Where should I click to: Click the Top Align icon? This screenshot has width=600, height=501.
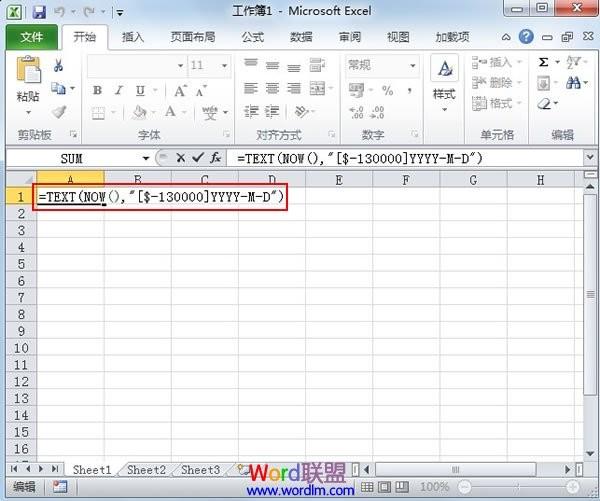(x=251, y=64)
